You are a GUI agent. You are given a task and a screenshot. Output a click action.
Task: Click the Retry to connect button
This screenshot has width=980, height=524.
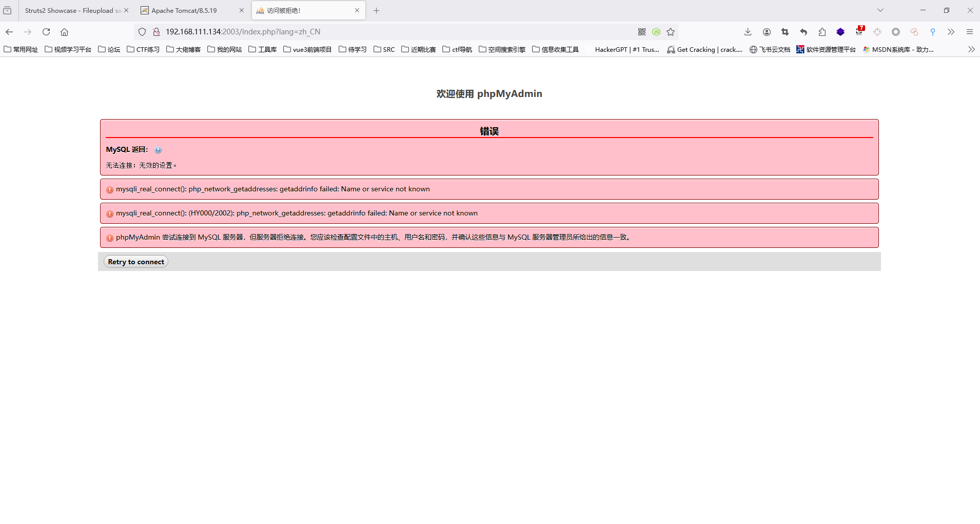[136, 262]
